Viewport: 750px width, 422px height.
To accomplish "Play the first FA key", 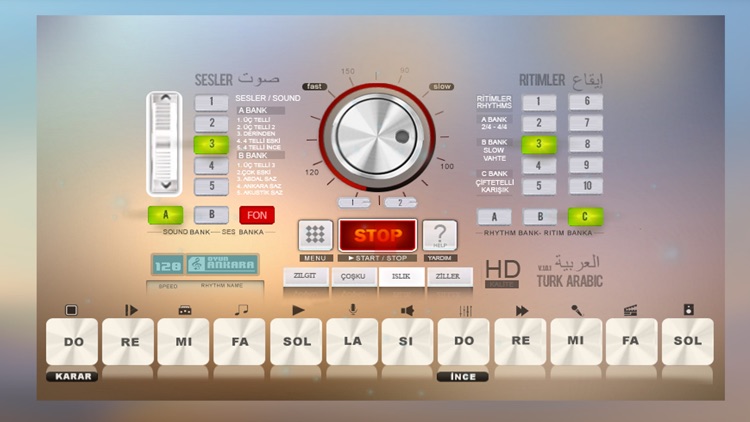I will (240, 342).
